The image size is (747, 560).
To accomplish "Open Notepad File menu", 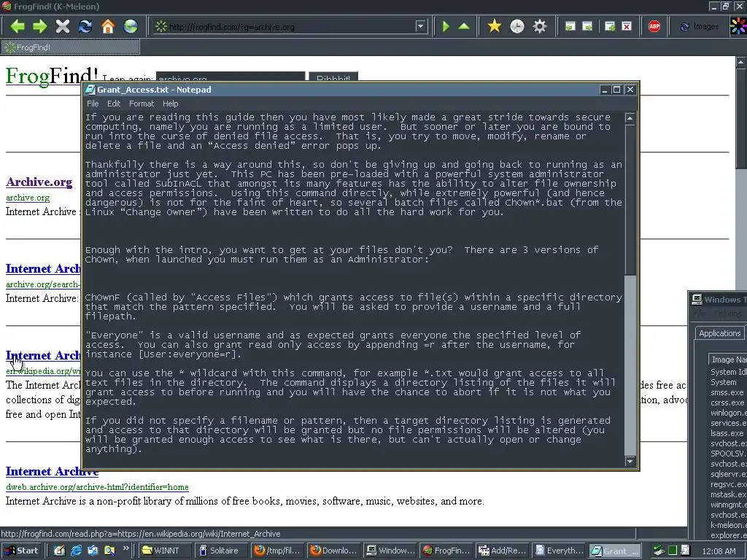I will pyautogui.click(x=93, y=104).
